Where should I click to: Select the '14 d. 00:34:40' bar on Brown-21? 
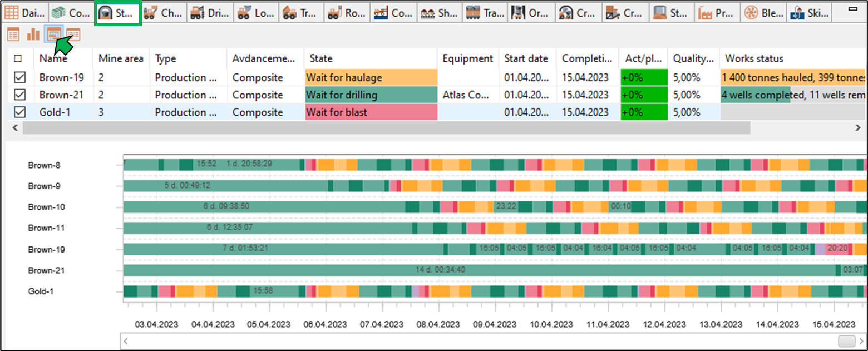click(x=479, y=270)
